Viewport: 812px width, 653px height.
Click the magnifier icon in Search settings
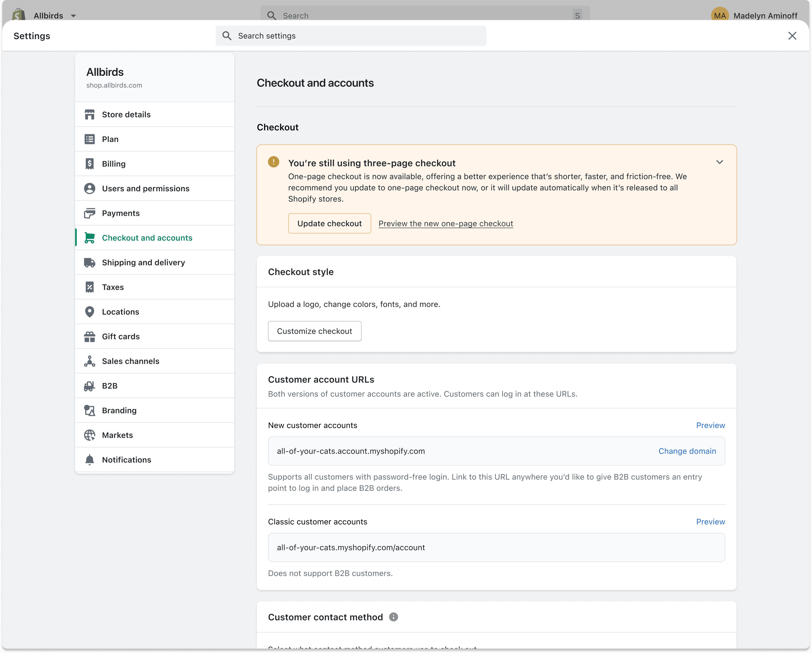[x=227, y=36]
